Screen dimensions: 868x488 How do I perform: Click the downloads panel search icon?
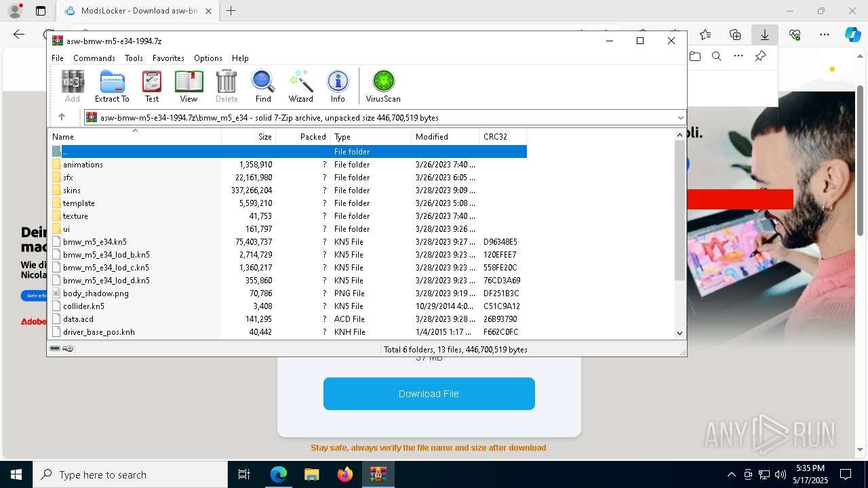click(716, 56)
